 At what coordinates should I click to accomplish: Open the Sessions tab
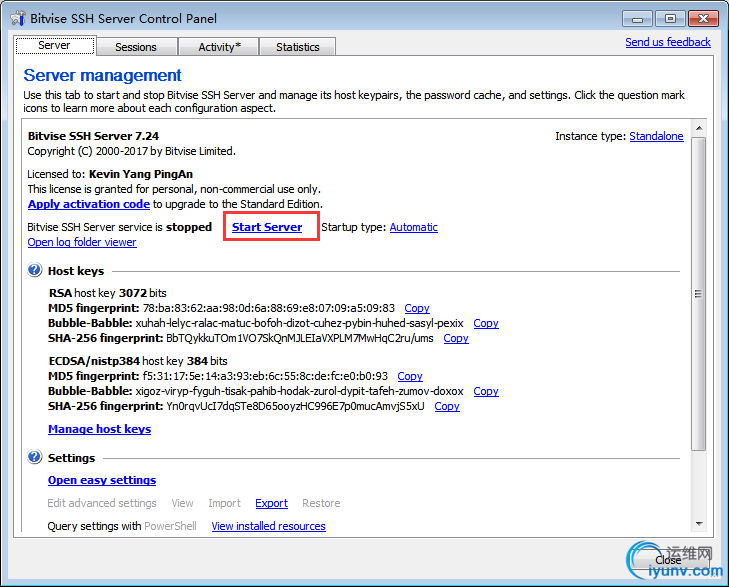[x=136, y=47]
